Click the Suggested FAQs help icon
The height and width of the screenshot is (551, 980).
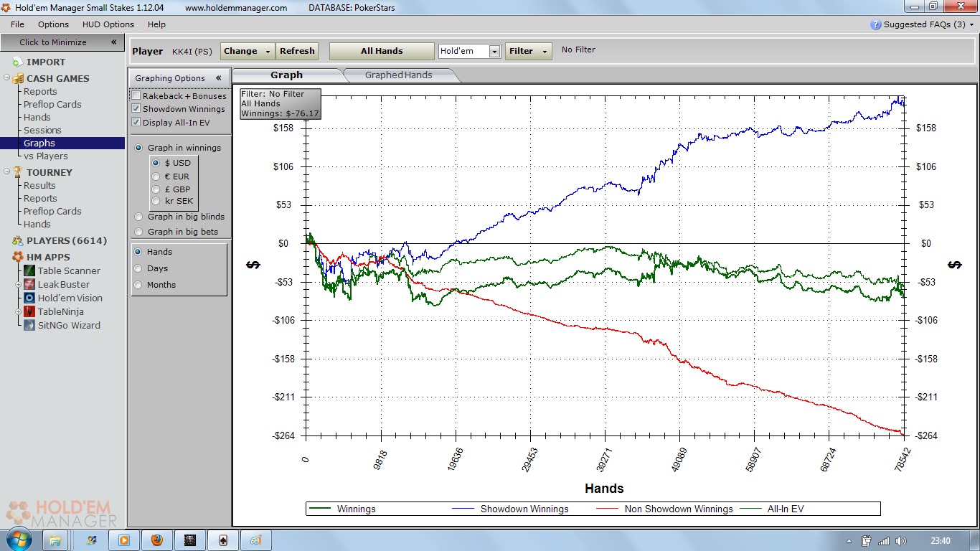(875, 24)
